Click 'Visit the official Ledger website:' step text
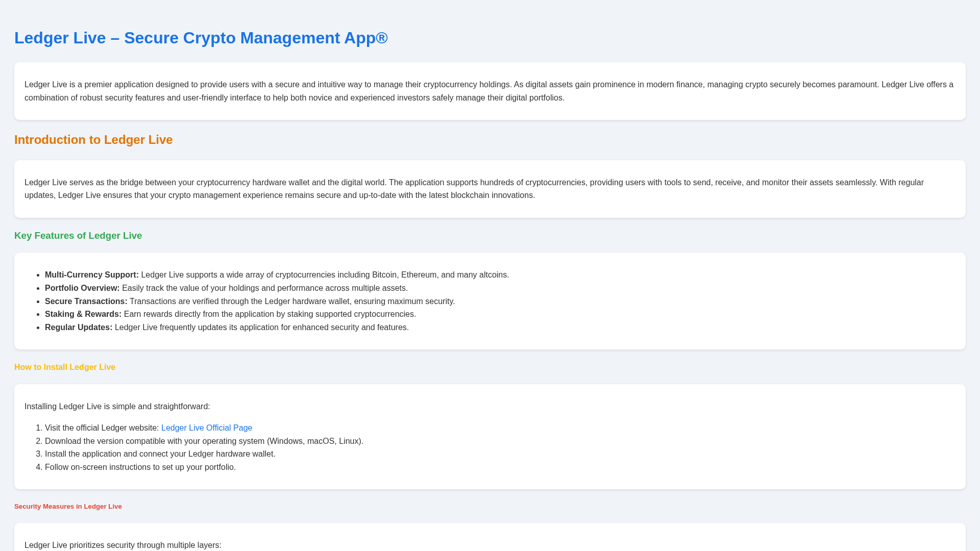Image resolution: width=980 pixels, height=551 pixels. coord(102,428)
